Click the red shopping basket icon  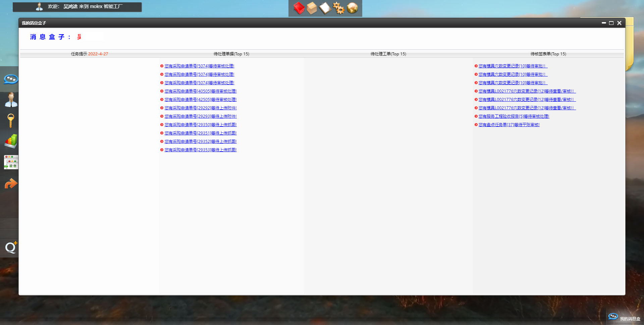299,8
